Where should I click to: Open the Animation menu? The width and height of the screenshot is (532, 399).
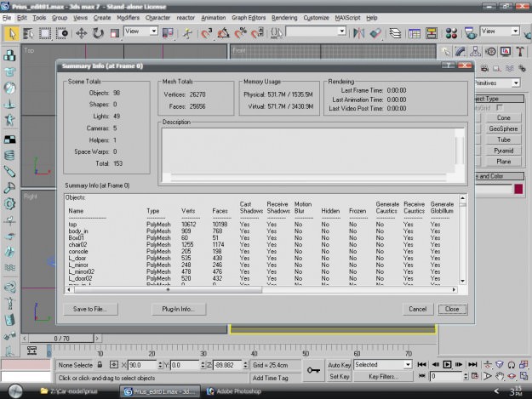[x=213, y=18]
